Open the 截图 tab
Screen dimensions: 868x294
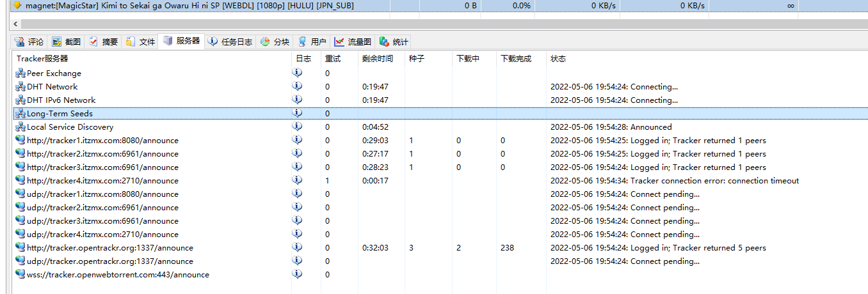67,42
